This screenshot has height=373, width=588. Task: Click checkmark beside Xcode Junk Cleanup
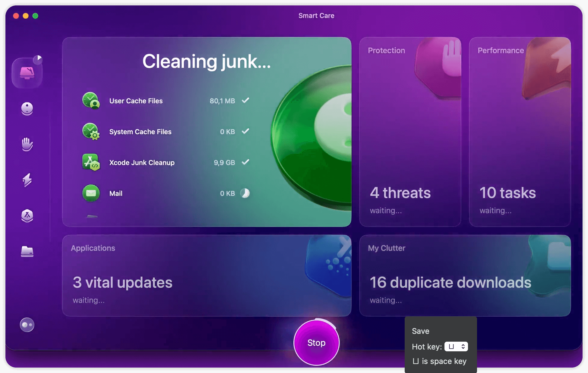pyautogui.click(x=245, y=162)
